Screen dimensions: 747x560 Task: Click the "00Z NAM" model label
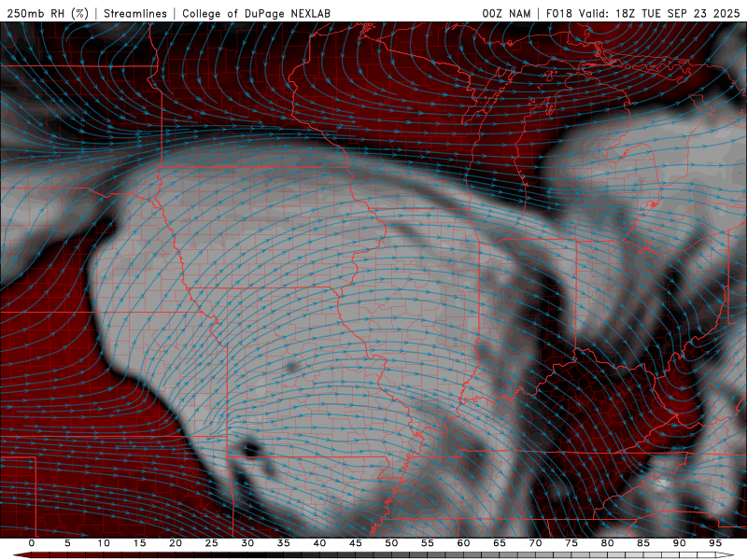tap(506, 13)
